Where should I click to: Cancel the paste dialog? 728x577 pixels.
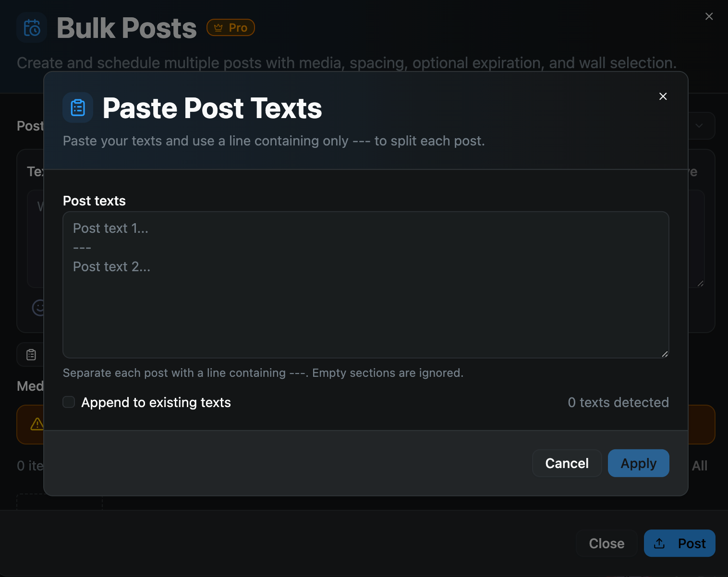[567, 463]
